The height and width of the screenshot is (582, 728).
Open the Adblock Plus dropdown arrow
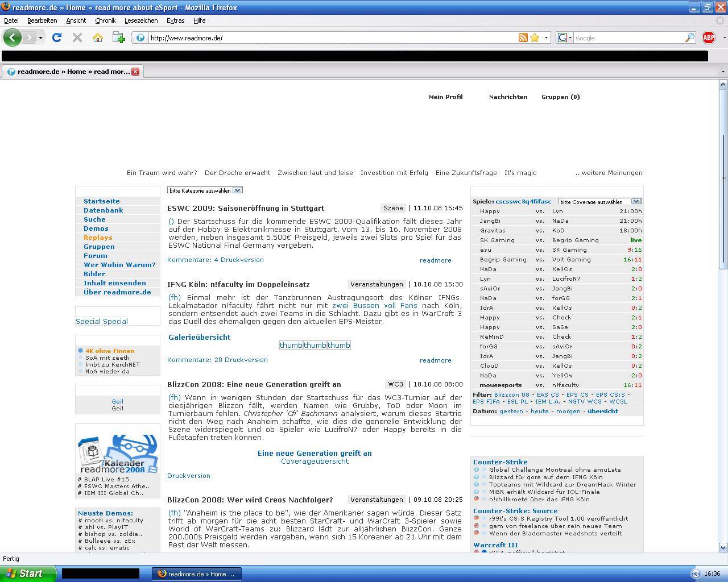point(724,38)
